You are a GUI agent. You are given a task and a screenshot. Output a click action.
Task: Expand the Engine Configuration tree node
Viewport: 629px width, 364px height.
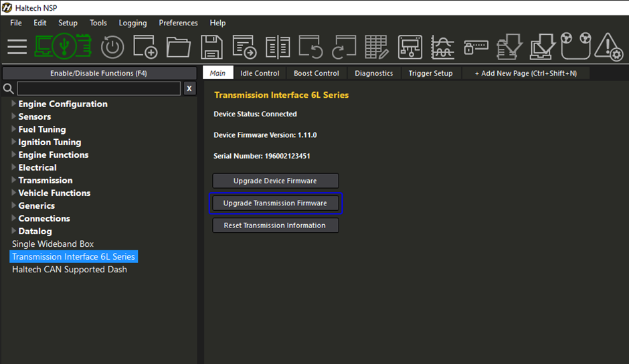point(14,104)
